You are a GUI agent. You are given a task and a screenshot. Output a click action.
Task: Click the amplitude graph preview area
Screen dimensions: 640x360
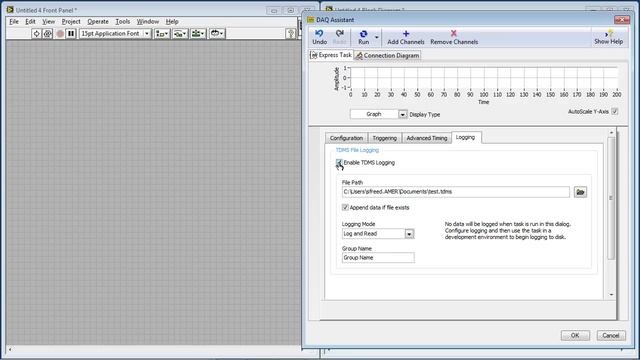[x=484, y=78]
